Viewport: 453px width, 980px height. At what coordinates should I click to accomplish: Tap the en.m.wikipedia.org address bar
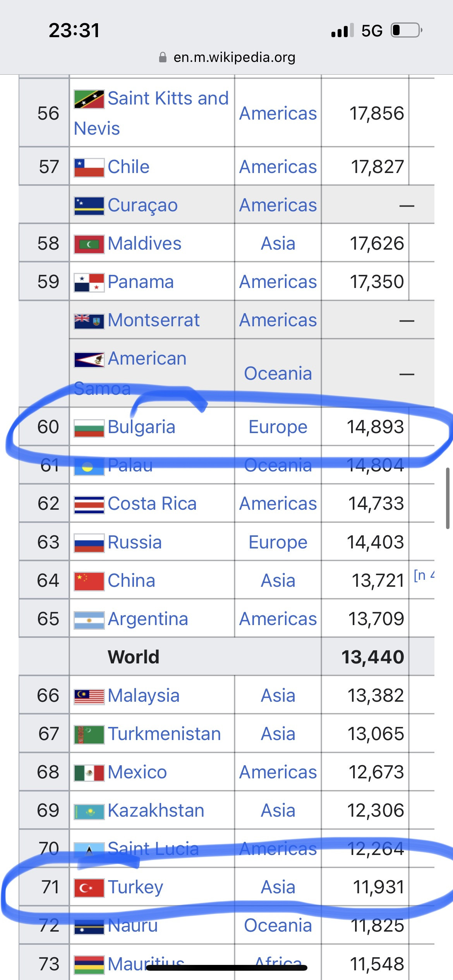point(234,57)
